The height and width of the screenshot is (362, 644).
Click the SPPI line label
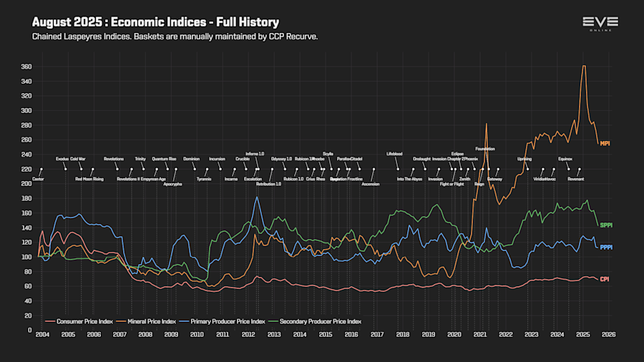point(606,225)
